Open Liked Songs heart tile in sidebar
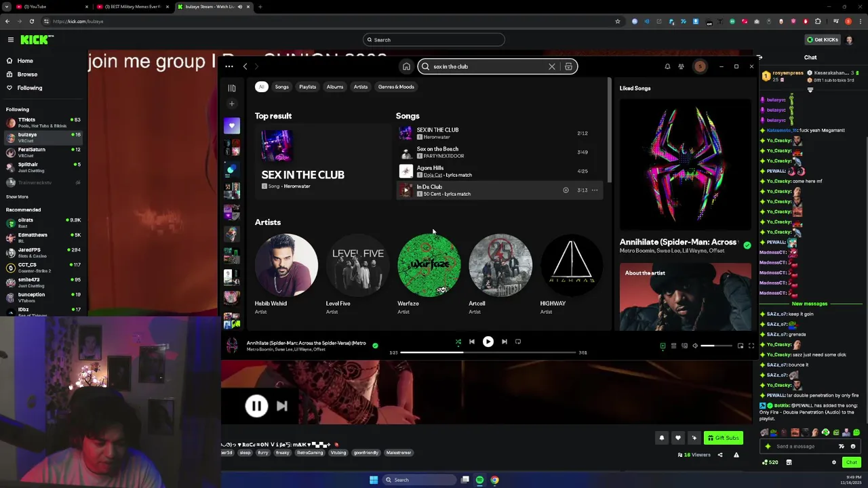The height and width of the screenshot is (488, 868). 231,125
